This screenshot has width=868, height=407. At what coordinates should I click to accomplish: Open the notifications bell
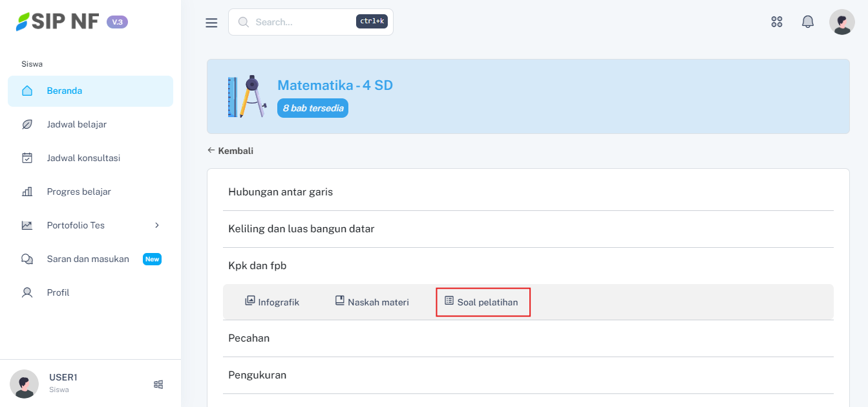(807, 22)
